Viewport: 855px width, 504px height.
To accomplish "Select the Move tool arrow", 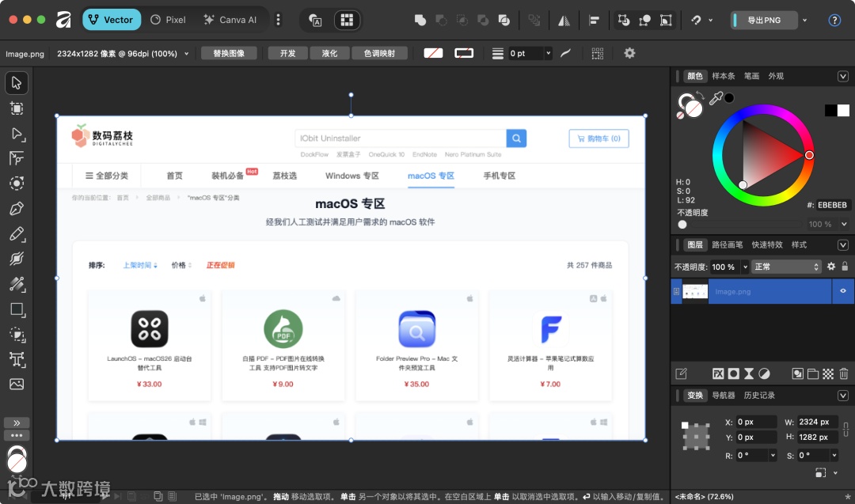I will pyautogui.click(x=17, y=83).
